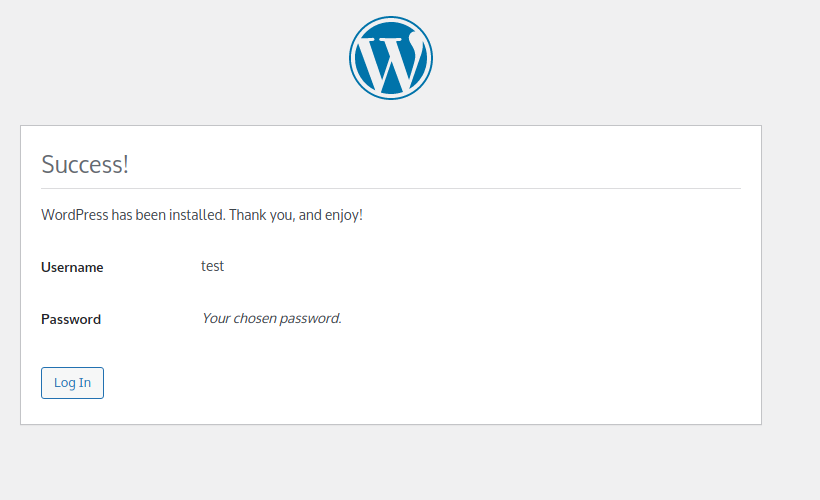Select the Success! heading
This screenshot has height=500, width=820.
(x=85, y=164)
